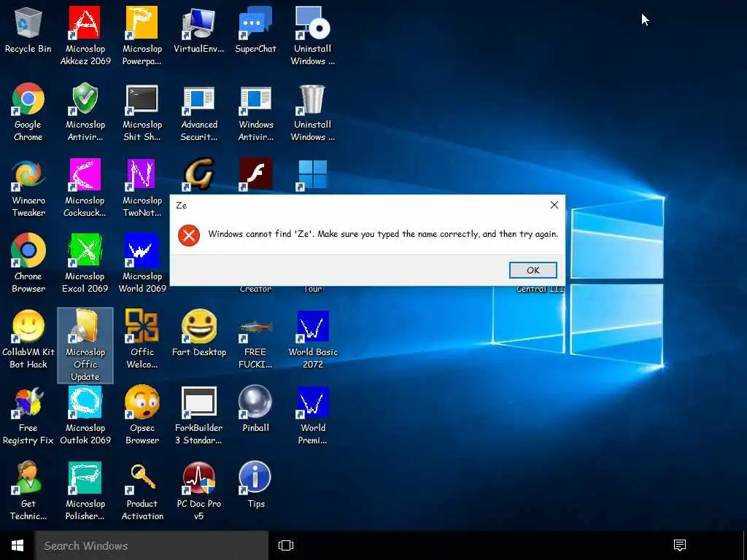Open the Windows Start menu

[18, 545]
